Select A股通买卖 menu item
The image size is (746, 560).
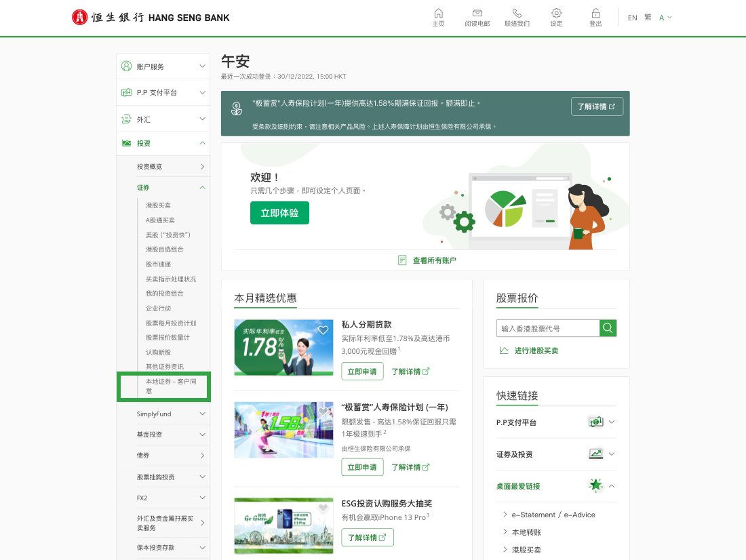160,220
